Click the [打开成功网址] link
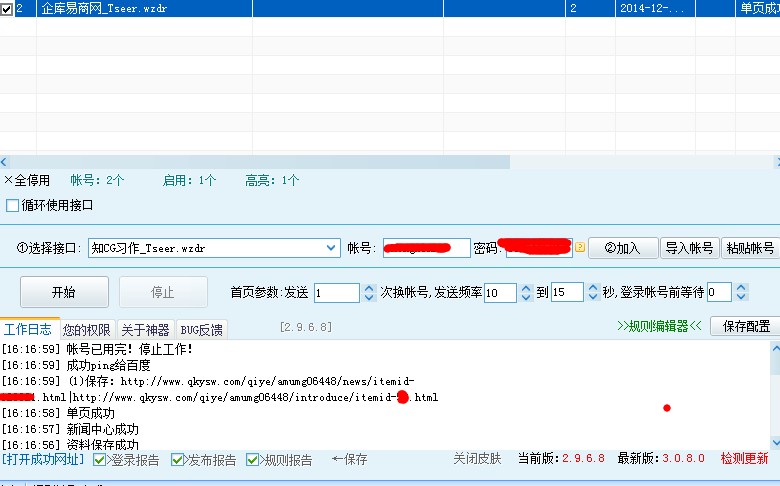The image size is (780, 486). [43, 459]
